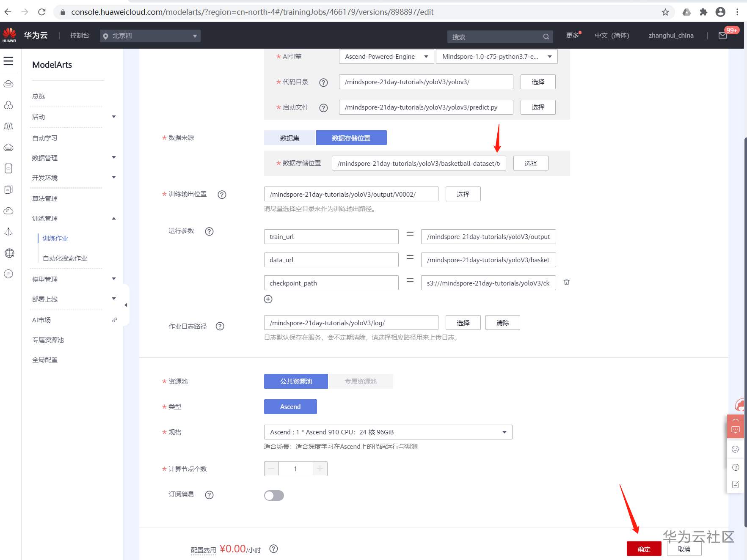747x560 pixels.
Task: Open the Mindspore version dropdown
Action: 496,57
